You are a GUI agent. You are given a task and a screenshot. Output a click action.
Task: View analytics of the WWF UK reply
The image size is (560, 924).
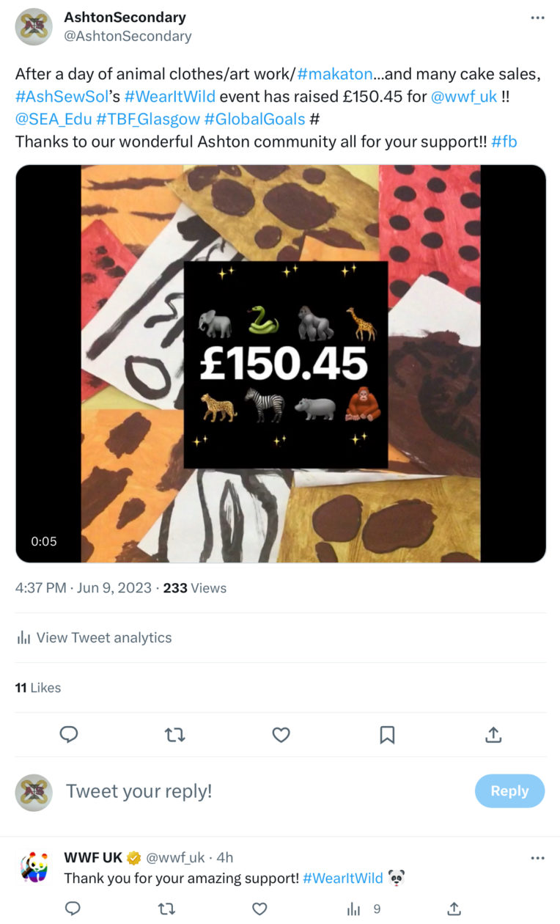[355, 909]
